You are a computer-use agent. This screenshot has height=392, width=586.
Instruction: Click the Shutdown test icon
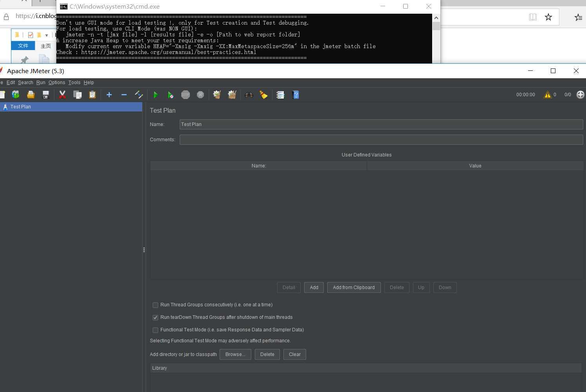pos(200,95)
